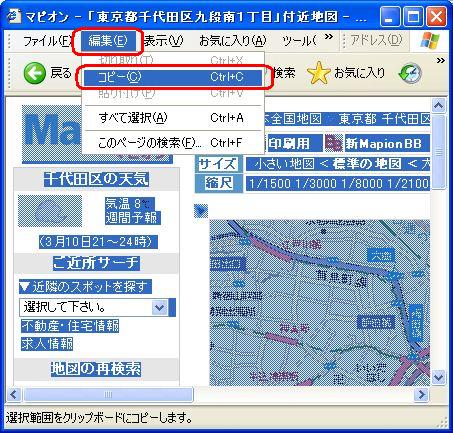Open the ツール menu
Image resolution: width=453 pixels, height=433 pixels.
coord(299,41)
